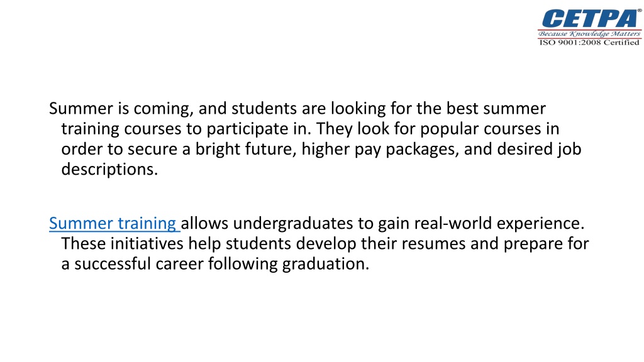This screenshot has width=644, height=362.
Task: Click the word "undergraduates" in the second paragraph
Action: 293,223
